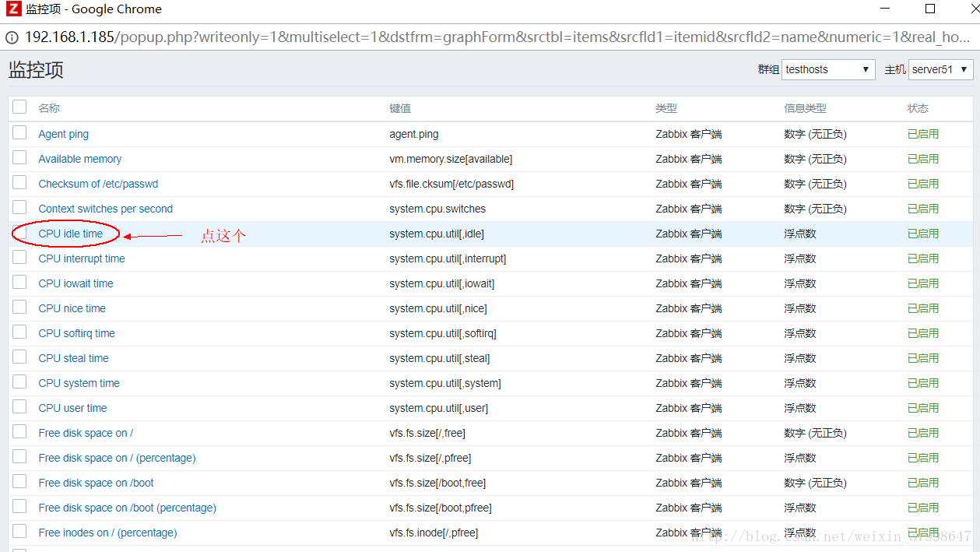Click the vfs.fs.size[/,free] key
Viewport: 980px width, 552px height.
pos(427,433)
